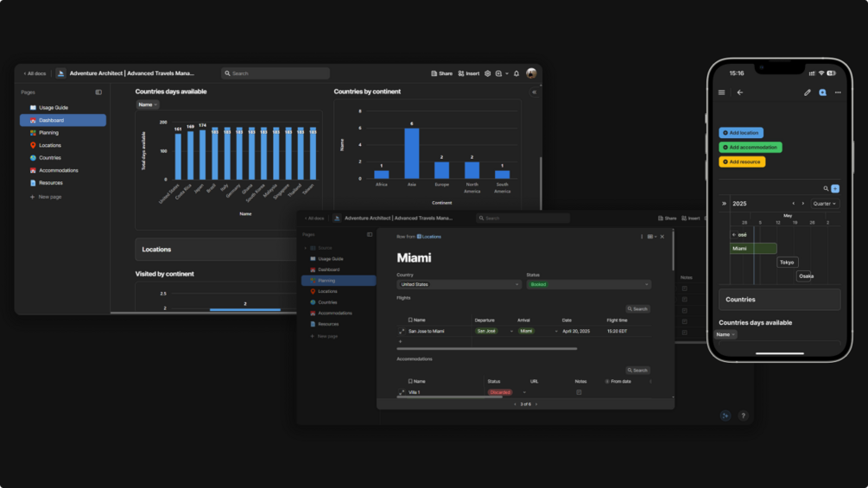Expand the Source item in front window sidebar

[305, 248]
